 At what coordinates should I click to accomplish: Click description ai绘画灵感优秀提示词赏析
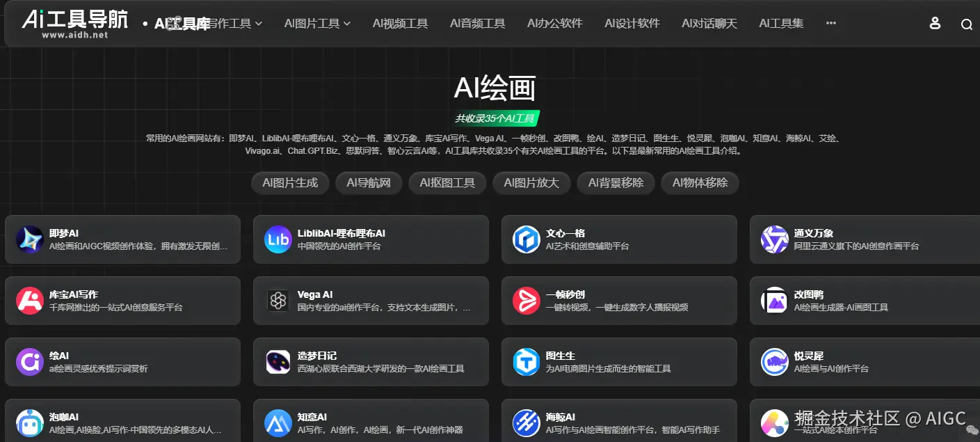click(x=99, y=369)
